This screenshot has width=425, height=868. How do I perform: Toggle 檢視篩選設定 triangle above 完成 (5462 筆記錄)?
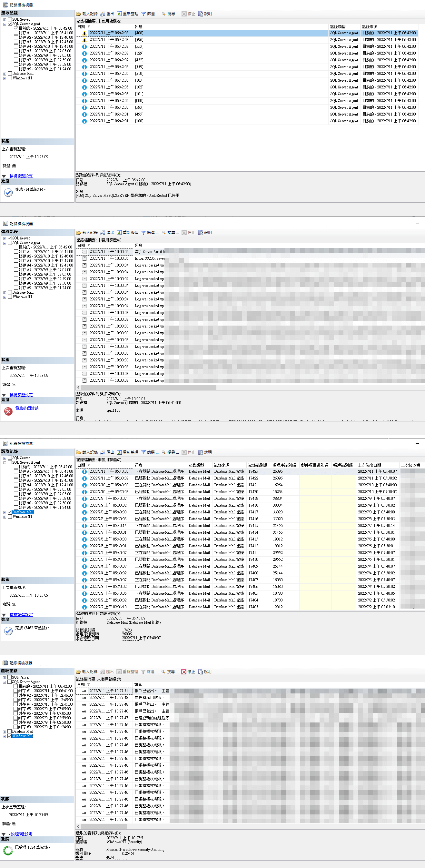(4, 615)
